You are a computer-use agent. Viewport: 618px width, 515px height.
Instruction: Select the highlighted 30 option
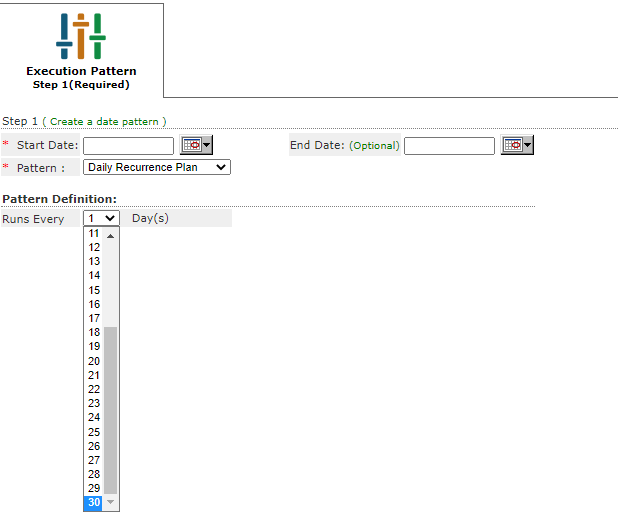[94, 502]
